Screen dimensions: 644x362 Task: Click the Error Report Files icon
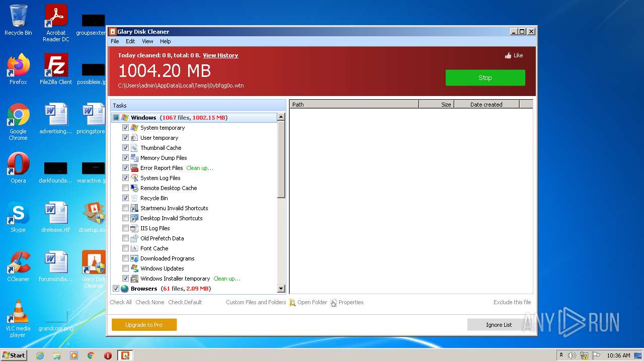click(134, 168)
